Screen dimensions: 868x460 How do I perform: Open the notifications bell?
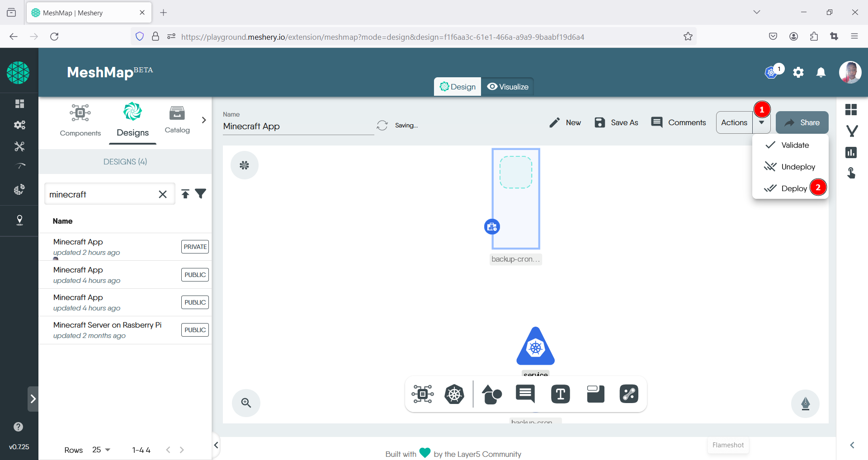(821, 72)
